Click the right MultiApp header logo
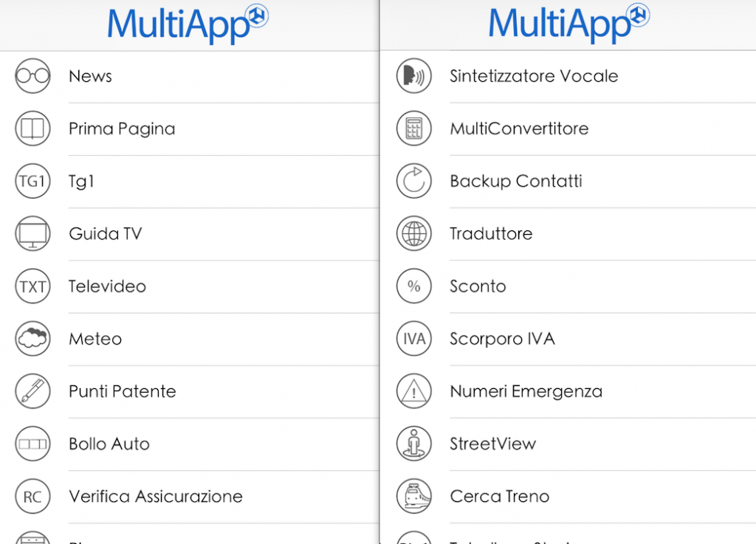Screen dimensions: 756x544 (x=568, y=24)
